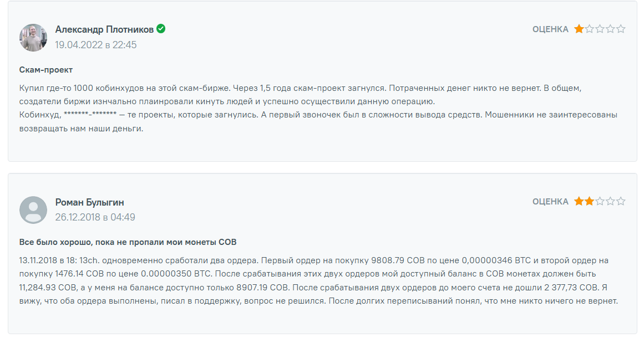
Task: Click Роман Булыгин's default grey avatar
Action: click(x=33, y=210)
